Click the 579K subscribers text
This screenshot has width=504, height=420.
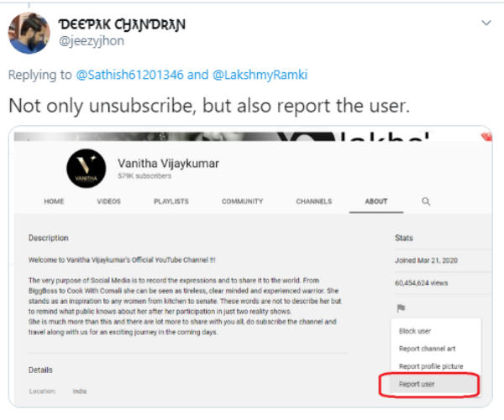tap(144, 176)
